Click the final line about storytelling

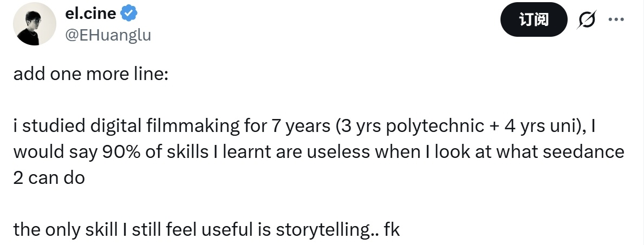(x=206, y=229)
